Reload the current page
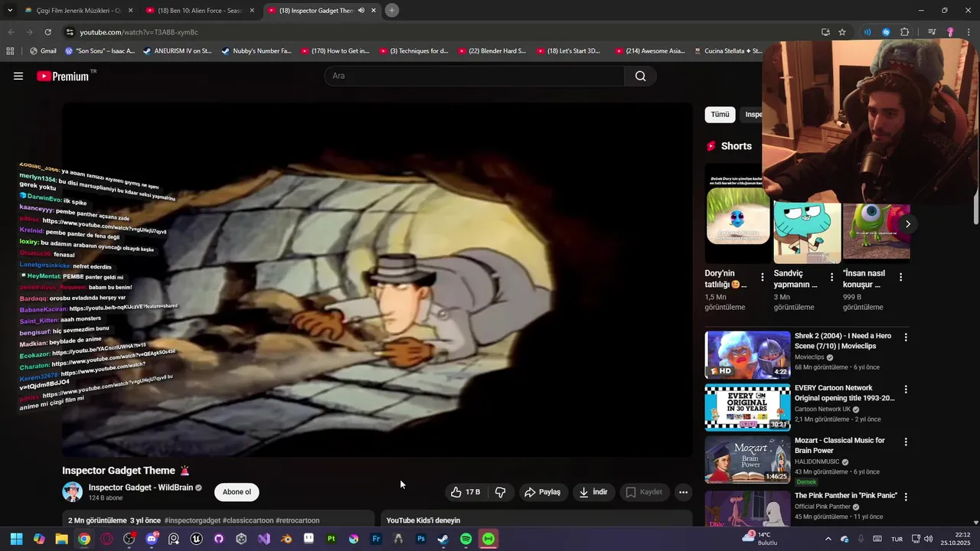This screenshot has height=551, width=980. (x=47, y=32)
